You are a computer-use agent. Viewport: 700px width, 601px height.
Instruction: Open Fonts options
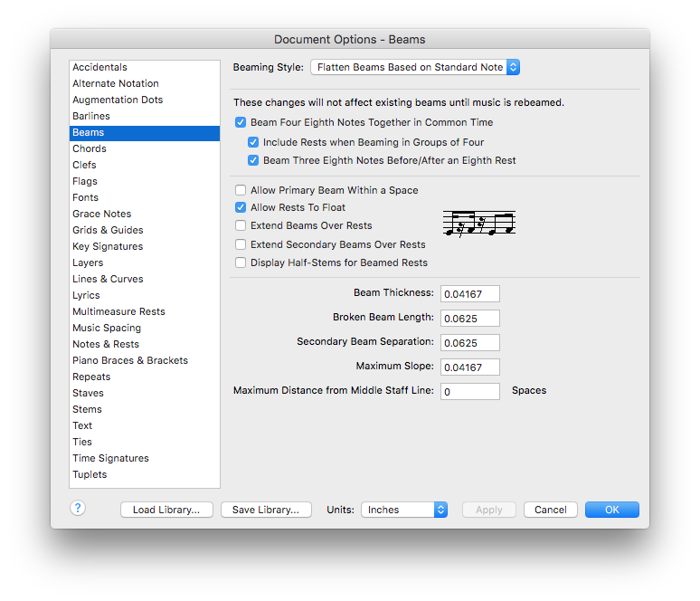point(145,197)
